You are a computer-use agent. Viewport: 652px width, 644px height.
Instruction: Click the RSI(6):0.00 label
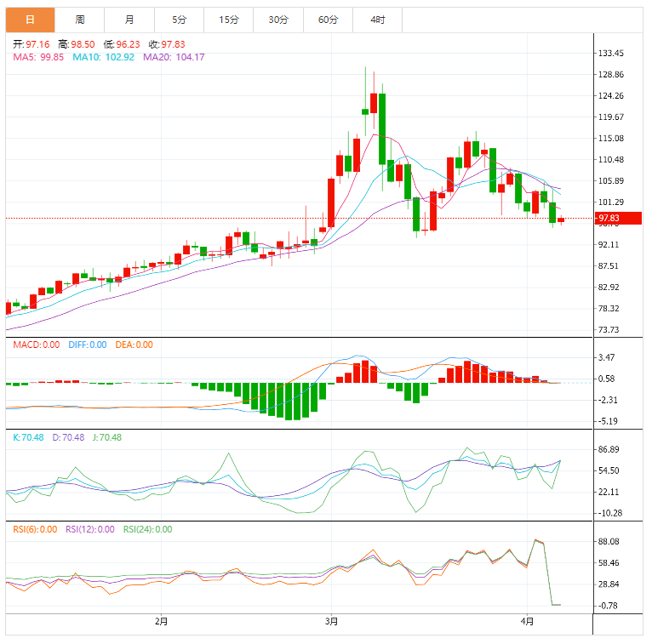pos(36,529)
